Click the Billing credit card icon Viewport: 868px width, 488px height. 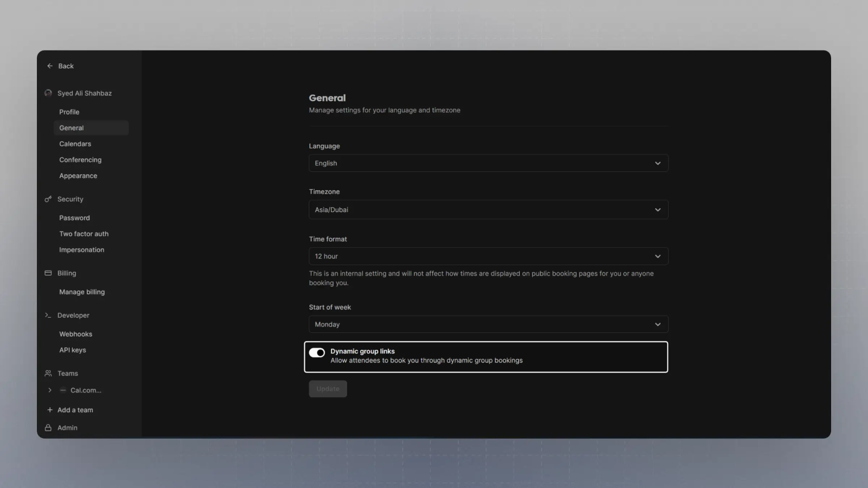tap(48, 273)
